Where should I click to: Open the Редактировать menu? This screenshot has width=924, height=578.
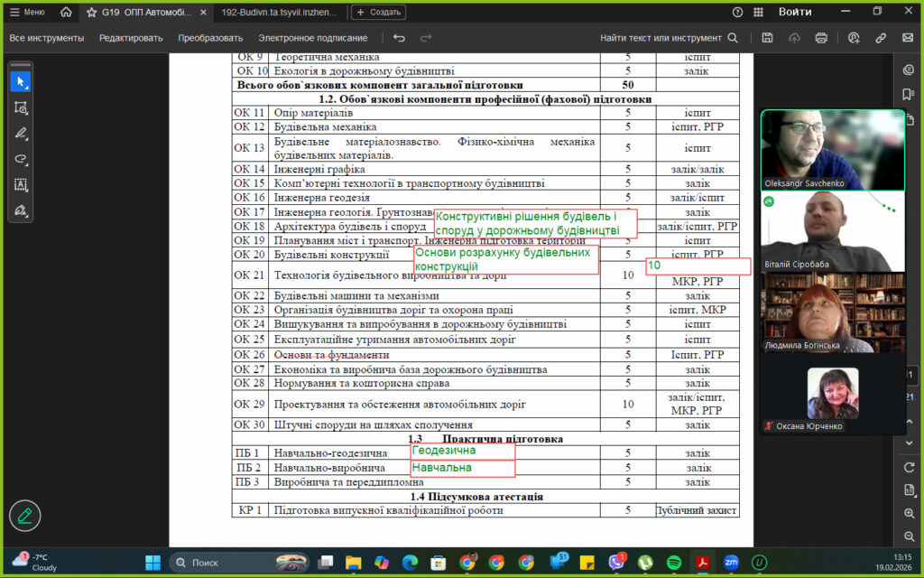(131, 38)
